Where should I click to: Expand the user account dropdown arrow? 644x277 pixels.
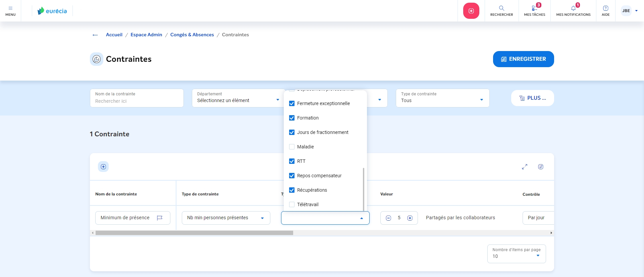[636, 11]
